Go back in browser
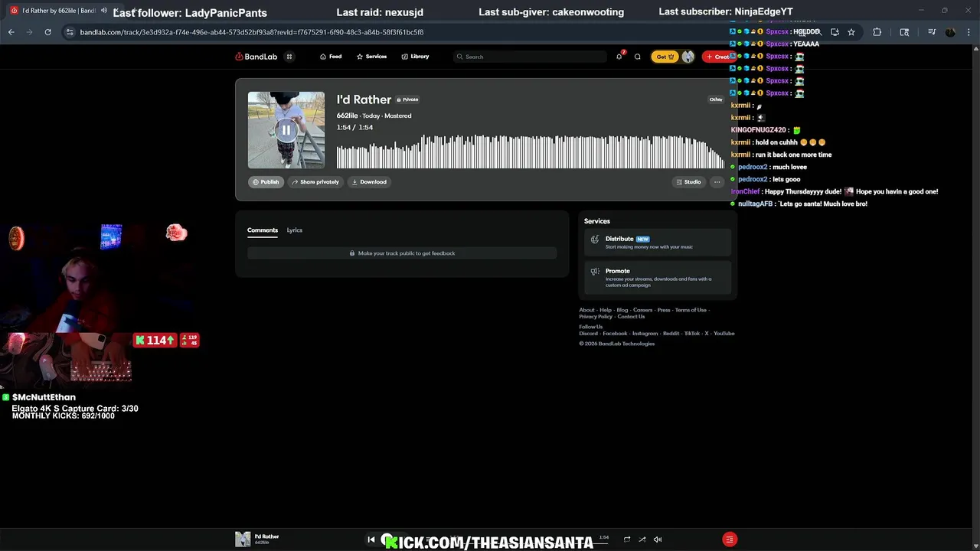This screenshot has height=551, width=980. coord(11,32)
